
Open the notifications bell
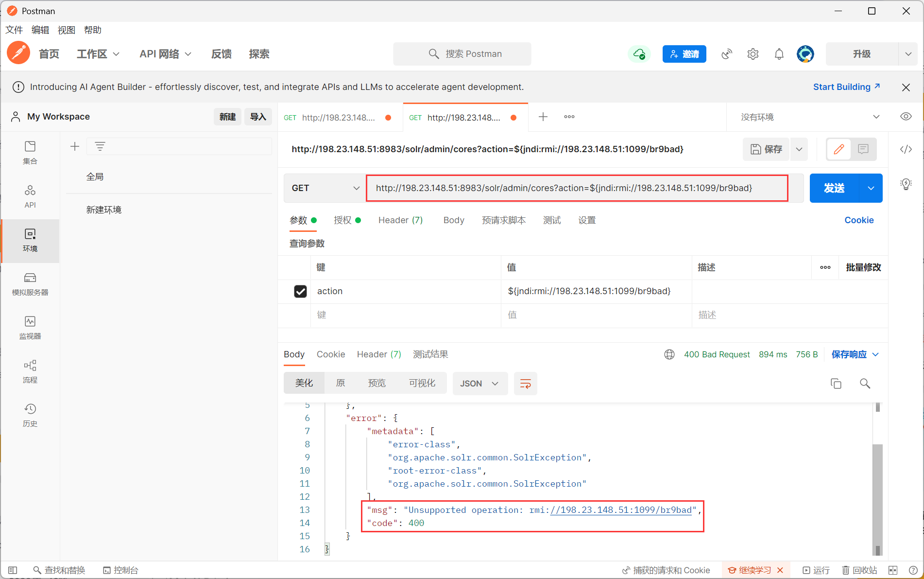tap(779, 54)
